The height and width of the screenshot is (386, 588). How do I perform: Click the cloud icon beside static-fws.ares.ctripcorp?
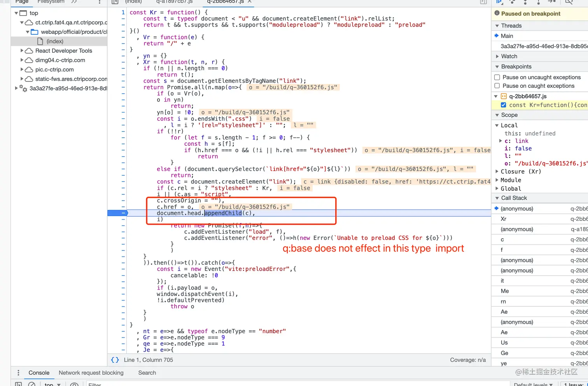click(x=29, y=79)
